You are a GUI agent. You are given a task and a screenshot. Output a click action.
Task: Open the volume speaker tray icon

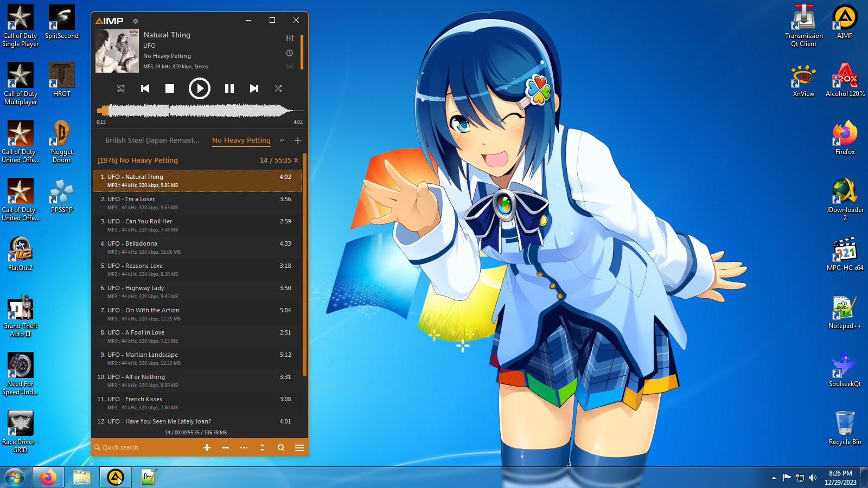tap(813, 478)
